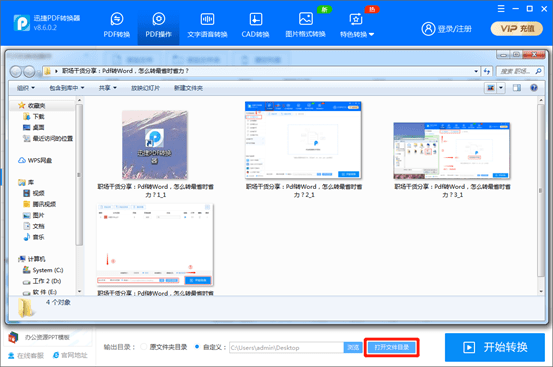Open 文档 library in sidebar
Viewport: 553px width, 367px height.
[34, 226]
